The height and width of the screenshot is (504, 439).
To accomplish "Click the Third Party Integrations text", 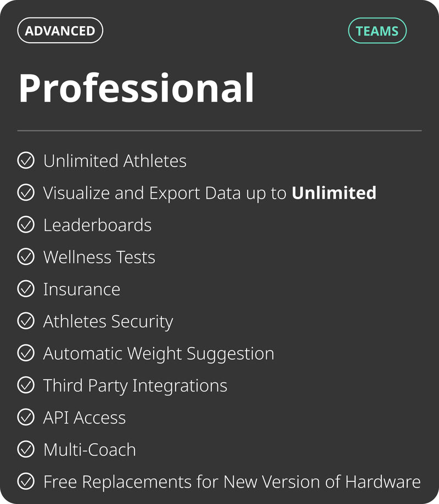I will pyautogui.click(x=135, y=385).
